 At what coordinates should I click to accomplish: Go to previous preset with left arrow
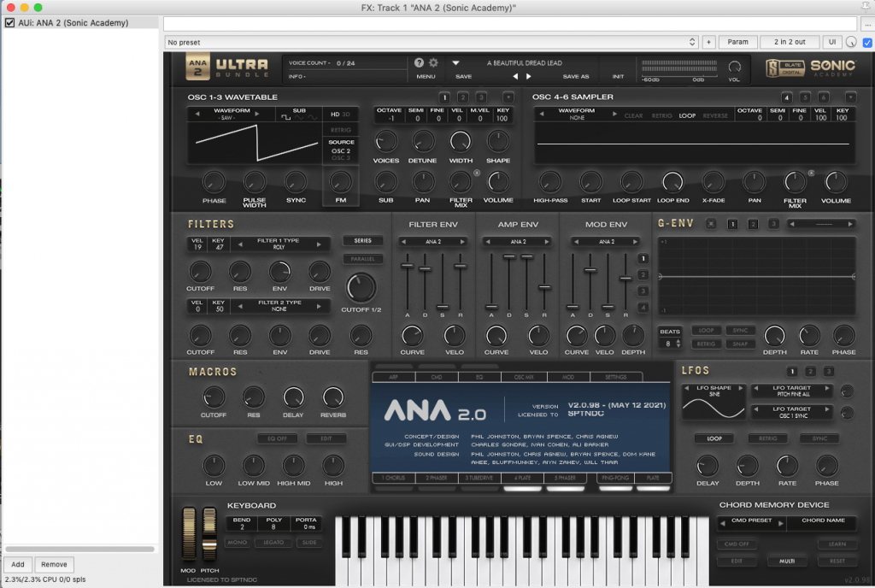(515, 76)
